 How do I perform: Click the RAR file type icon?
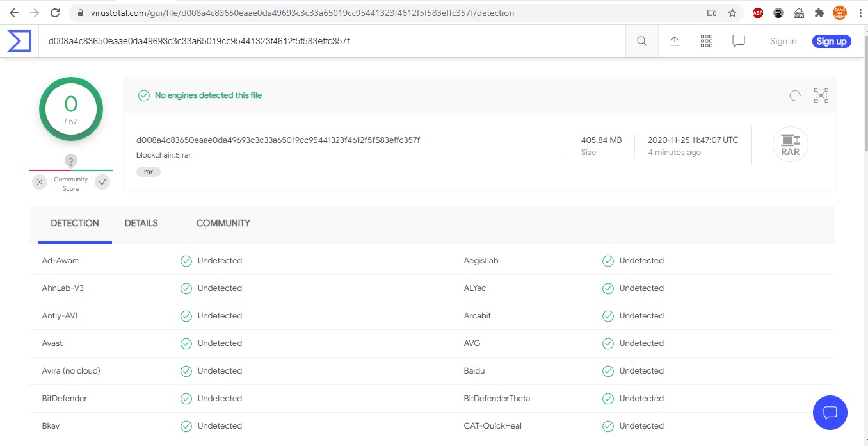point(791,145)
